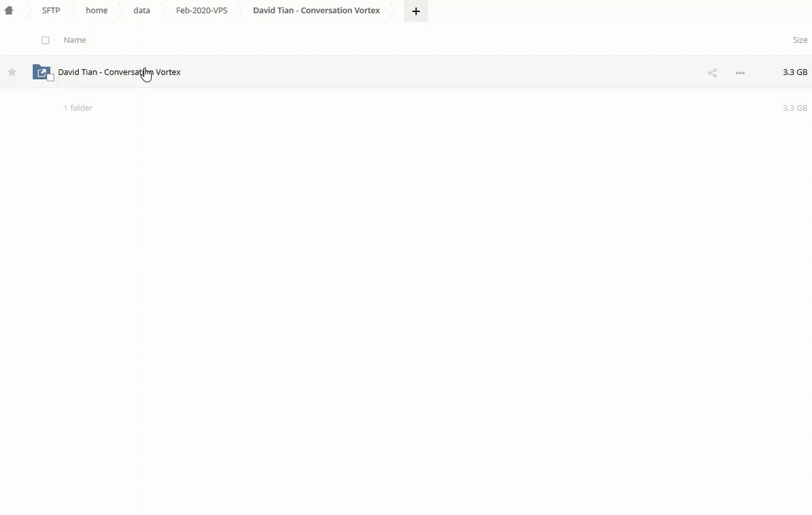Share the David Tian folder
The width and height of the screenshot is (812, 515).
[x=712, y=72]
